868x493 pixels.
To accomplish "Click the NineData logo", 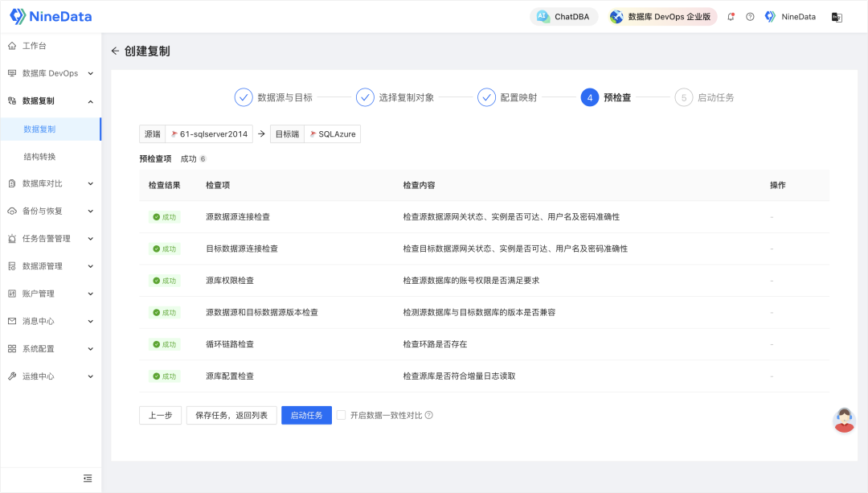I will tap(51, 16).
